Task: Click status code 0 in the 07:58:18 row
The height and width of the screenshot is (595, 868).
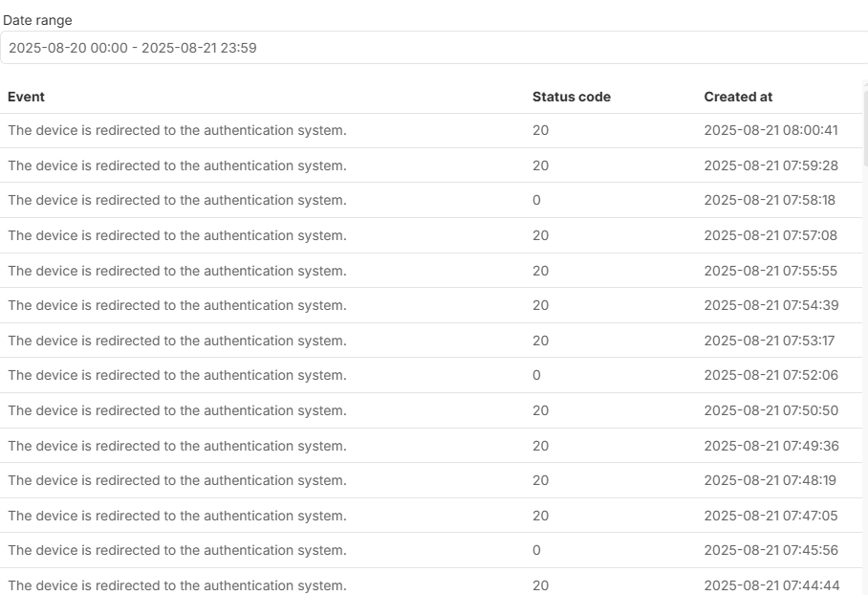Action: 536,201
